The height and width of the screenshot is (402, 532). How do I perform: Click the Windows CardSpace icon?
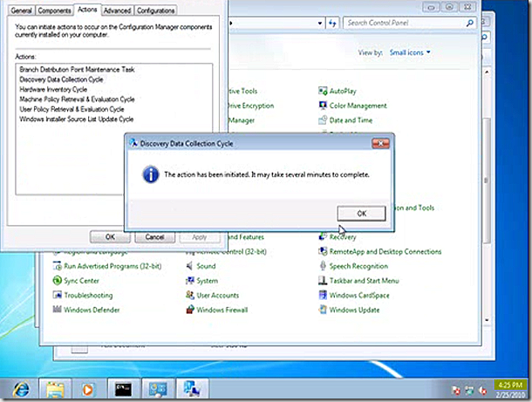pos(323,295)
